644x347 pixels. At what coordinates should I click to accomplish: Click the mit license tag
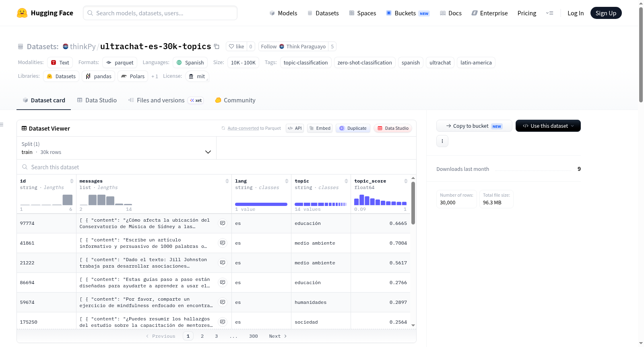click(x=197, y=76)
